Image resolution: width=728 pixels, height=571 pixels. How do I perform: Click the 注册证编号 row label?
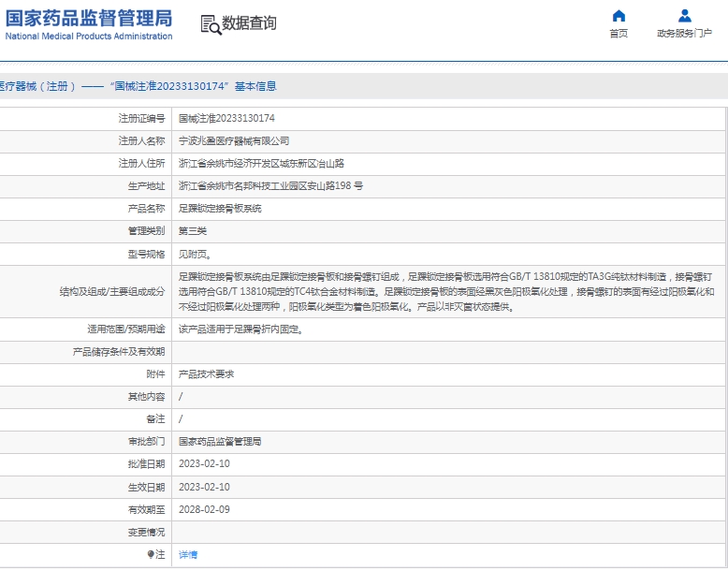(141, 119)
